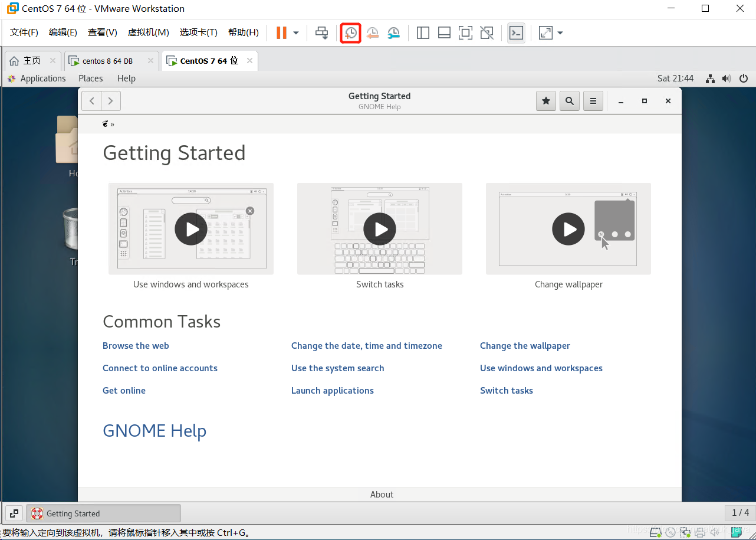Open the Help menu in GNOME top bar
The width and height of the screenshot is (756, 540).
(x=126, y=78)
